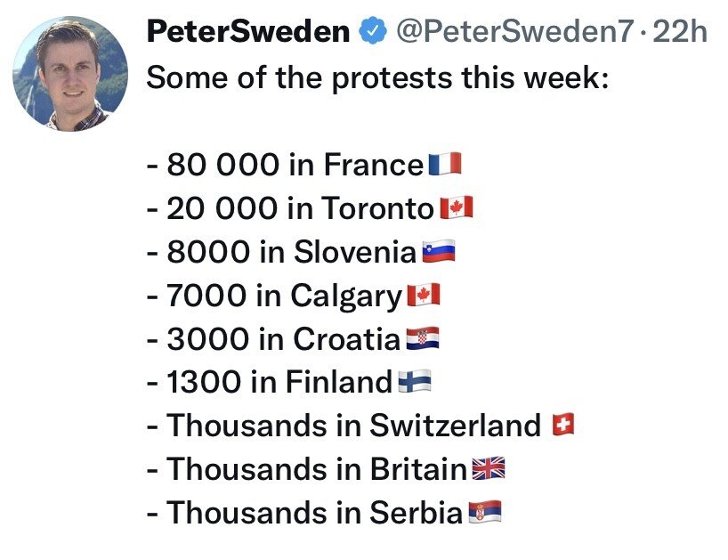The image size is (728, 560).
Task: Click the 22h tweet timestamp
Action: [681, 32]
